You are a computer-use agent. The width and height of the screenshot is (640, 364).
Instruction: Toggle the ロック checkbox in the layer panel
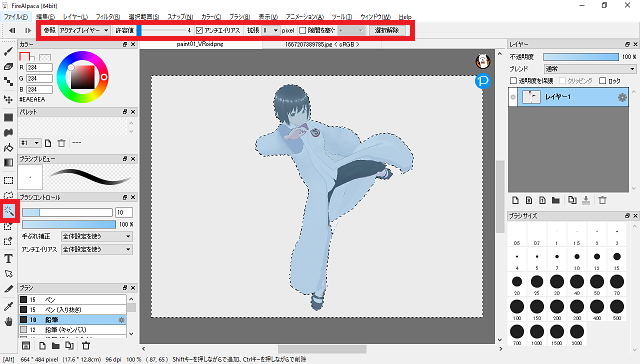[x=602, y=81]
